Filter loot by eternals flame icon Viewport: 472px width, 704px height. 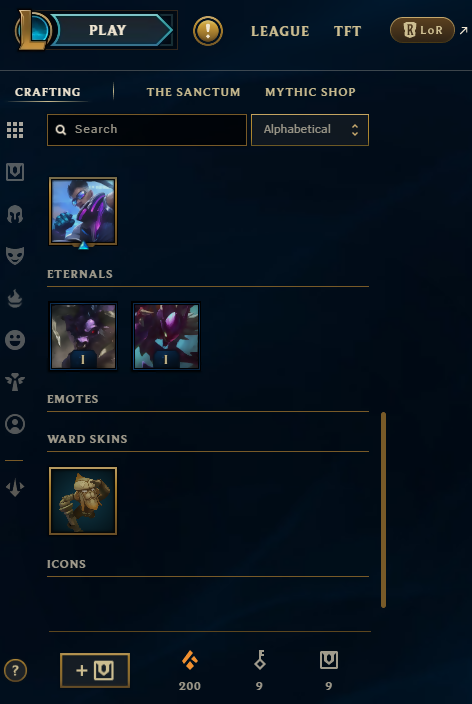(15, 298)
